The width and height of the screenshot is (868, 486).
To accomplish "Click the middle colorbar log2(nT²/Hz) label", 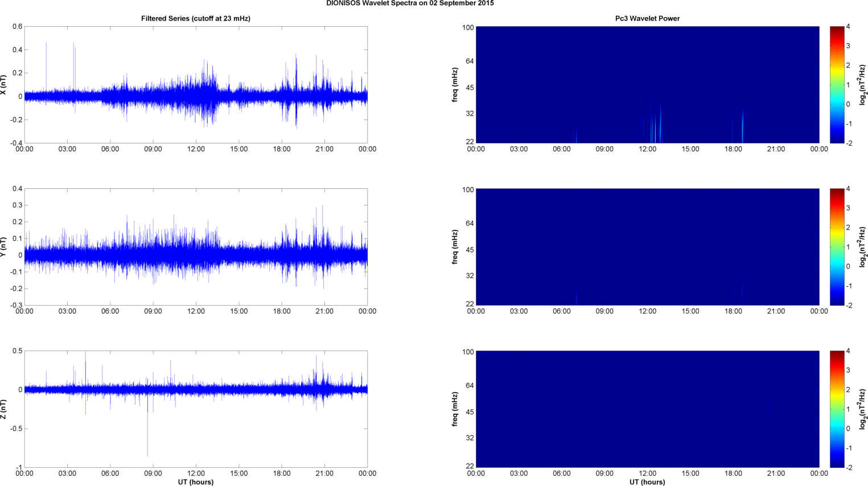I will coord(863,247).
